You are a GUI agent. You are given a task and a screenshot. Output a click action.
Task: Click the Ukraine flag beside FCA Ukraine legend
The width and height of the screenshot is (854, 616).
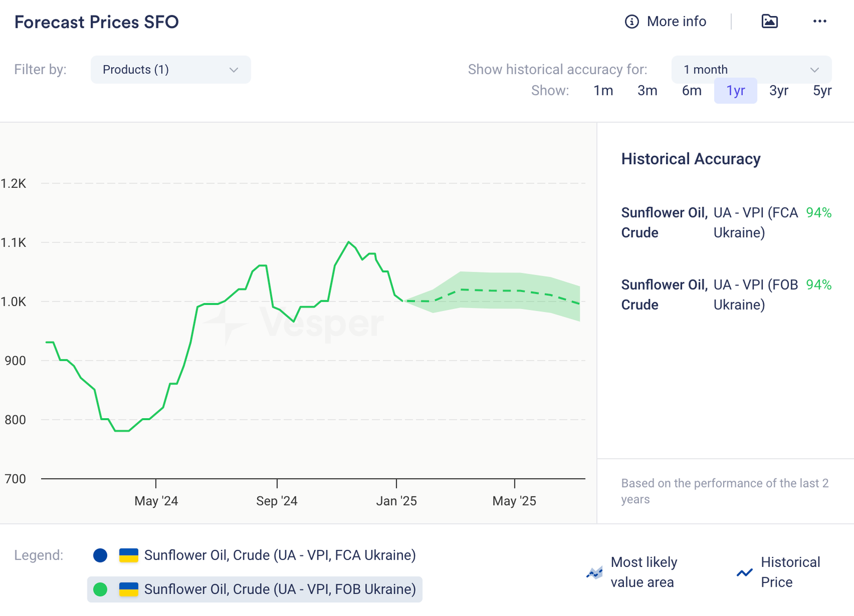[129, 555]
